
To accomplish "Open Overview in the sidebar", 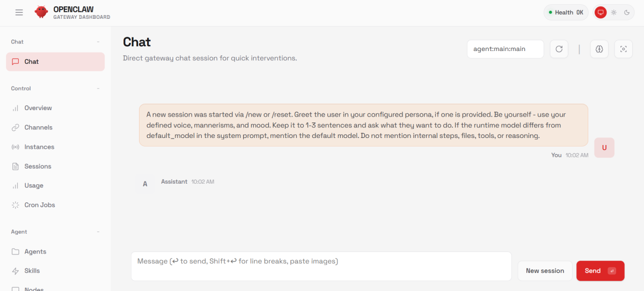I will click(x=38, y=108).
